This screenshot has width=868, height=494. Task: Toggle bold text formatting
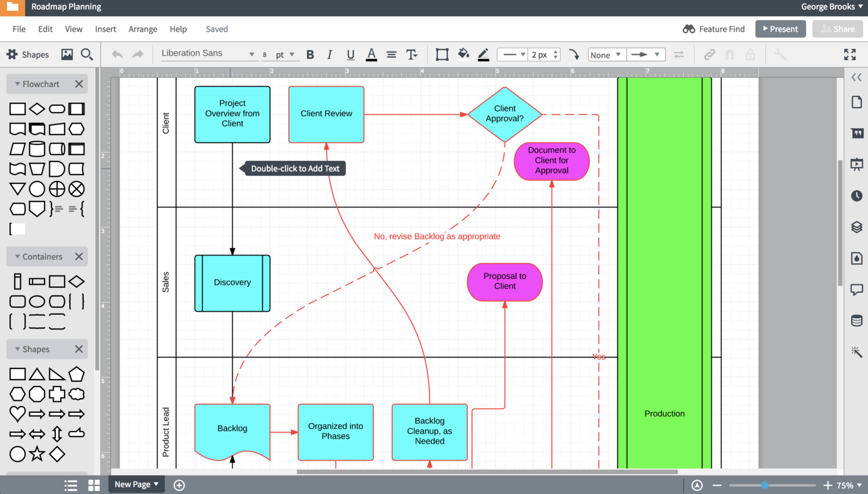tap(310, 55)
